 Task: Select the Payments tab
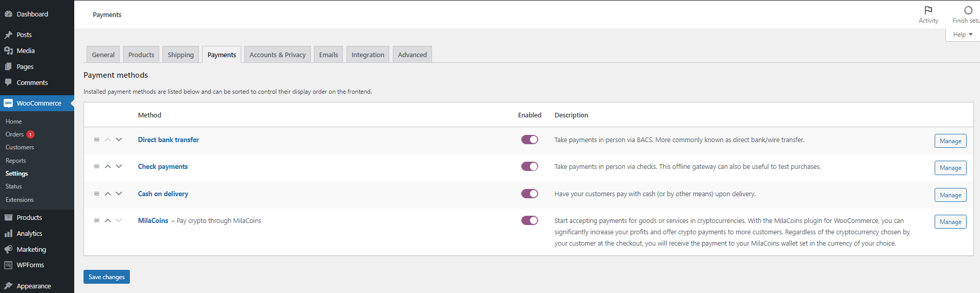coord(222,55)
